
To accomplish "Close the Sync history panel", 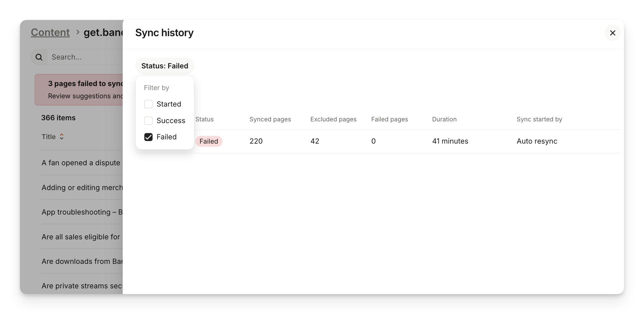I will pos(612,33).
